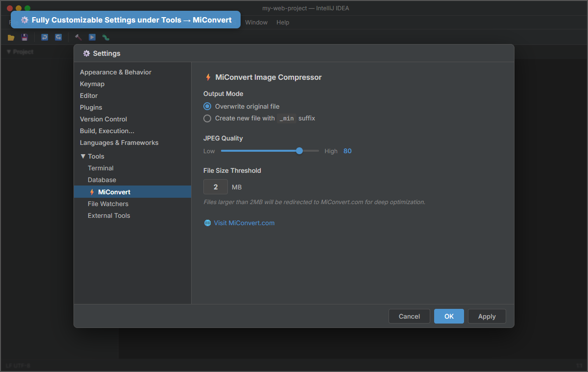This screenshot has height=372, width=588.
Task: Apply the MiConvert settings
Action: point(487,316)
